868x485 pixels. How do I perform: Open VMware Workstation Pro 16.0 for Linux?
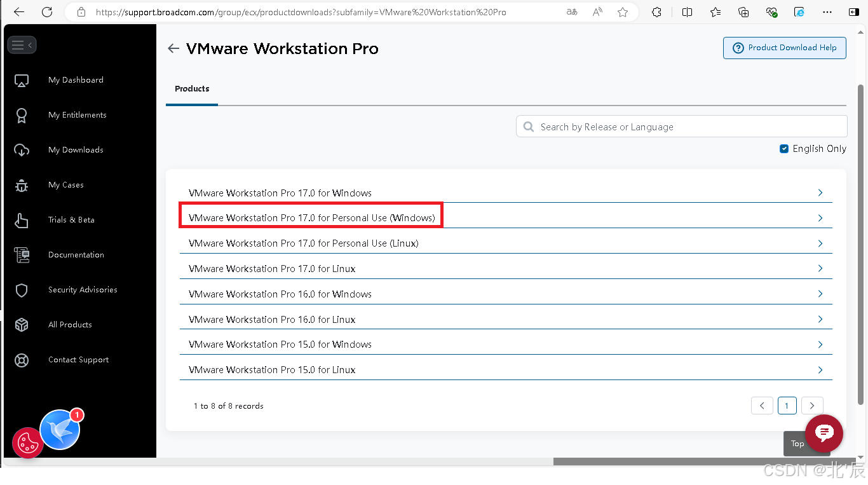point(272,320)
